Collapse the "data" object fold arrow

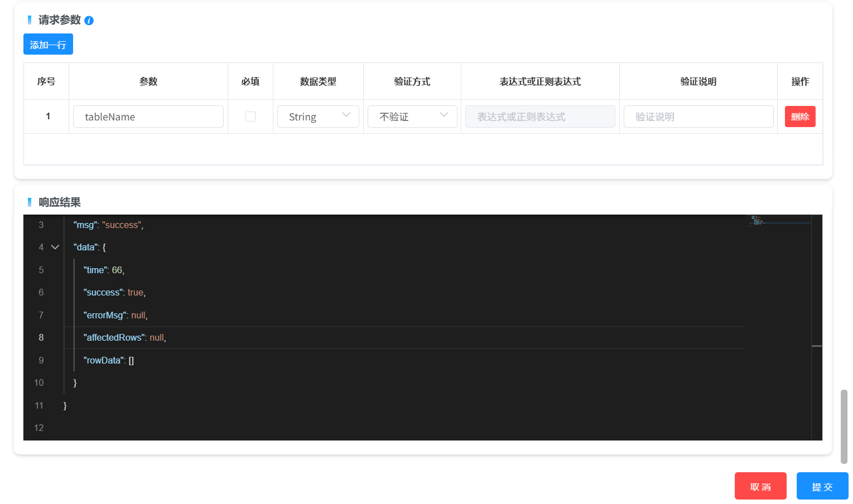pos(55,247)
